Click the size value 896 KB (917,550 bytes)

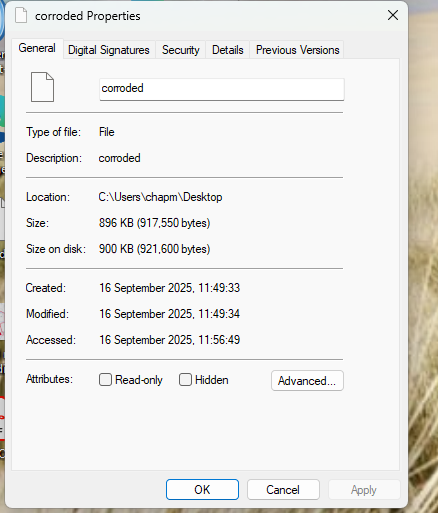pyautogui.click(x=154, y=223)
